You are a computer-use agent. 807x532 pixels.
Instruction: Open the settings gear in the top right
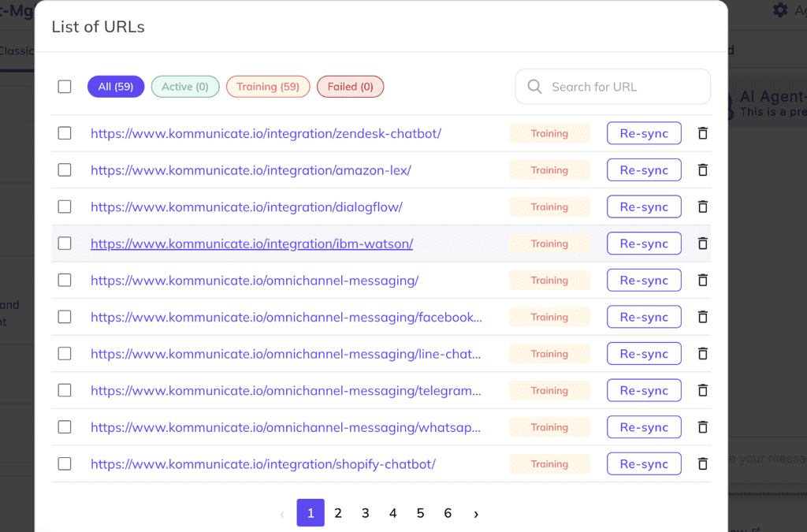pyautogui.click(x=779, y=10)
